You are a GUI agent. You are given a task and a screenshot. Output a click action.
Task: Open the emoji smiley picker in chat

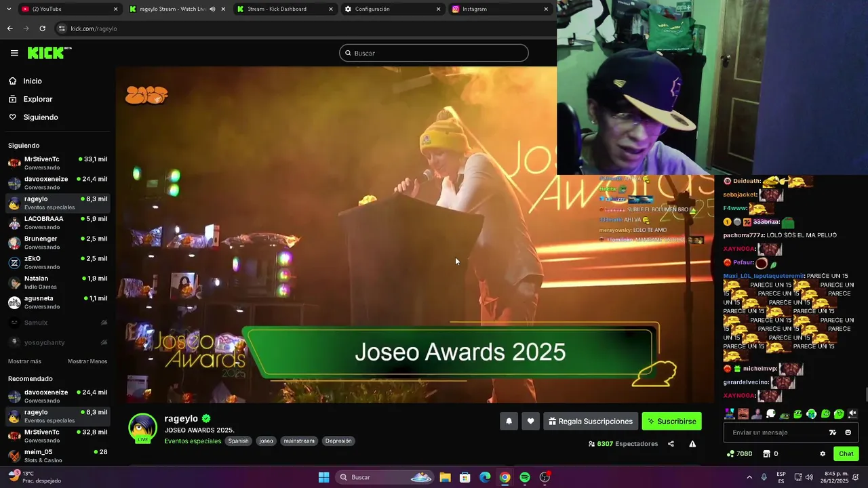click(848, 432)
